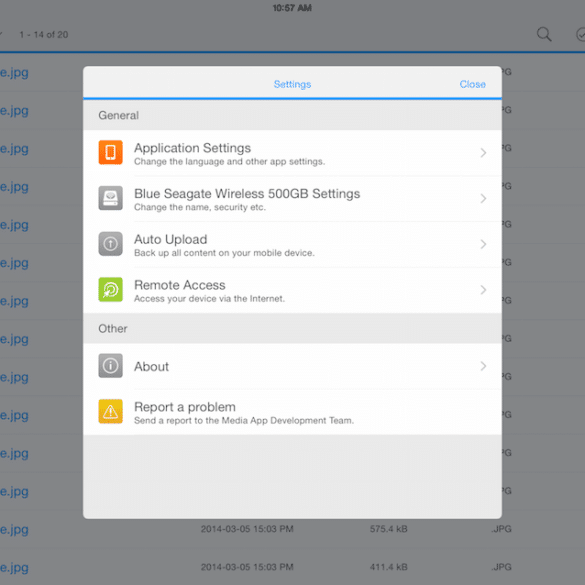
Task: Click the 575.4 kB file size
Action: (x=388, y=529)
